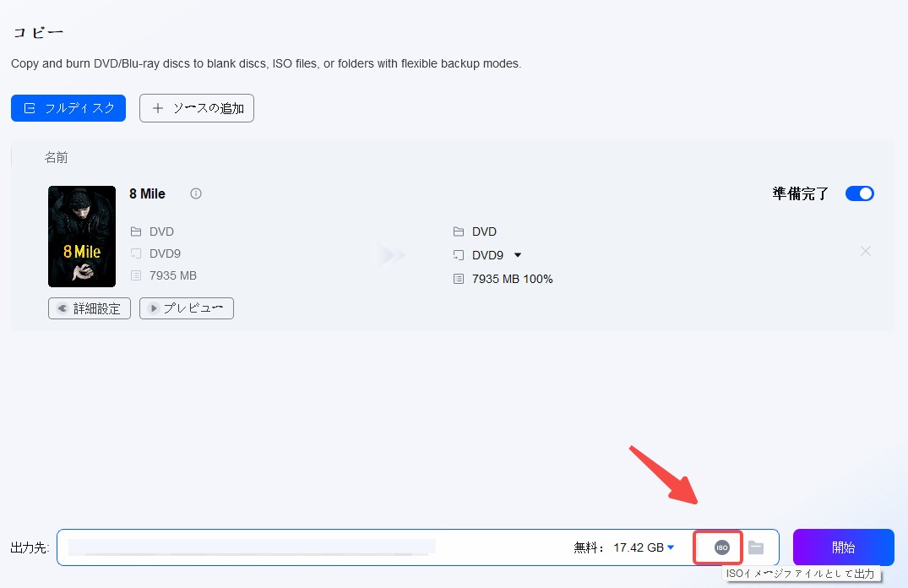The image size is (908, 588).
Task: Open 詳細設定 advanced settings
Action: pos(90,308)
